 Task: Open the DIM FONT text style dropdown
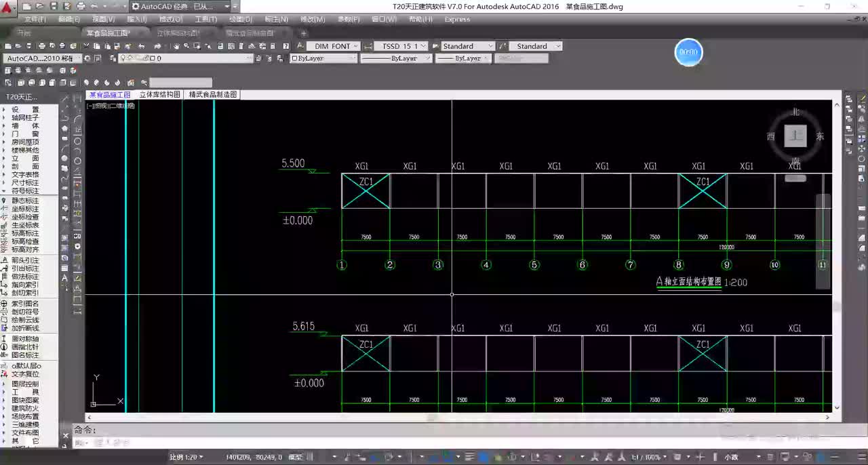tap(333, 46)
